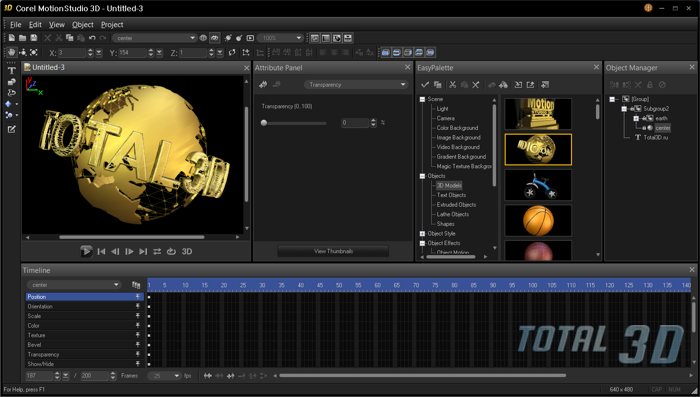This screenshot has width=700, height=397.
Task: Step to previous frame
Action: pyautogui.click(x=115, y=251)
